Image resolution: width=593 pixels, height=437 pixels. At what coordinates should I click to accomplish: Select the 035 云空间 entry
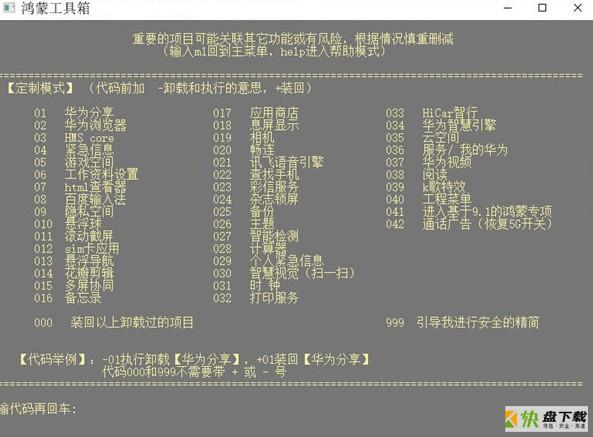click(x=422, y=138)
